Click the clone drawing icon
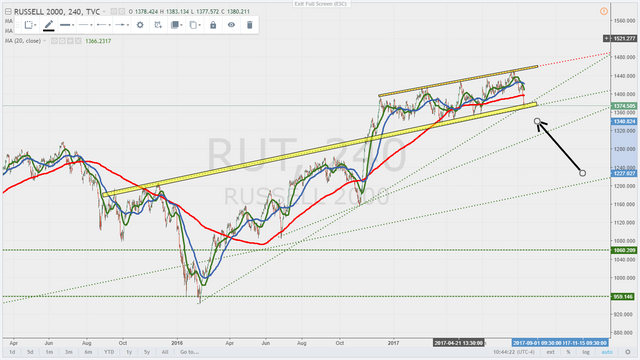 pyautogui.click(x=158, y=25)
